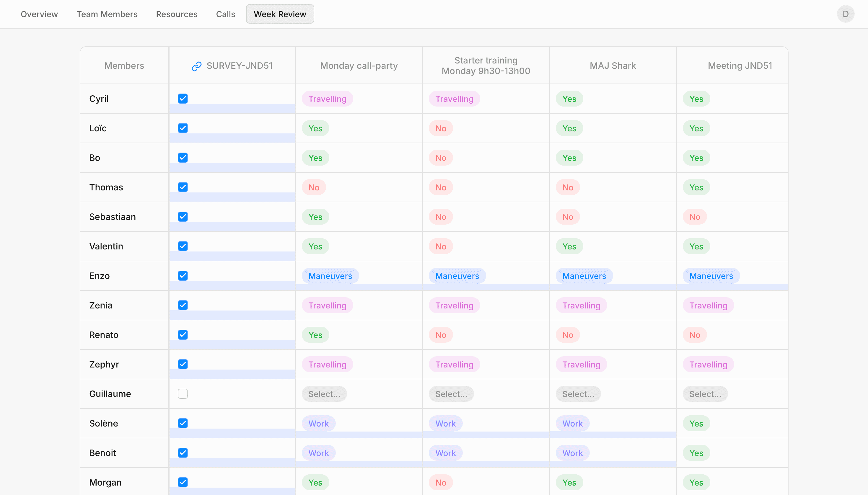Open Guillaume's Meeting JND51 Select dropdown
The height and width of the screenshot is (495, 868).
pos(705,394)
